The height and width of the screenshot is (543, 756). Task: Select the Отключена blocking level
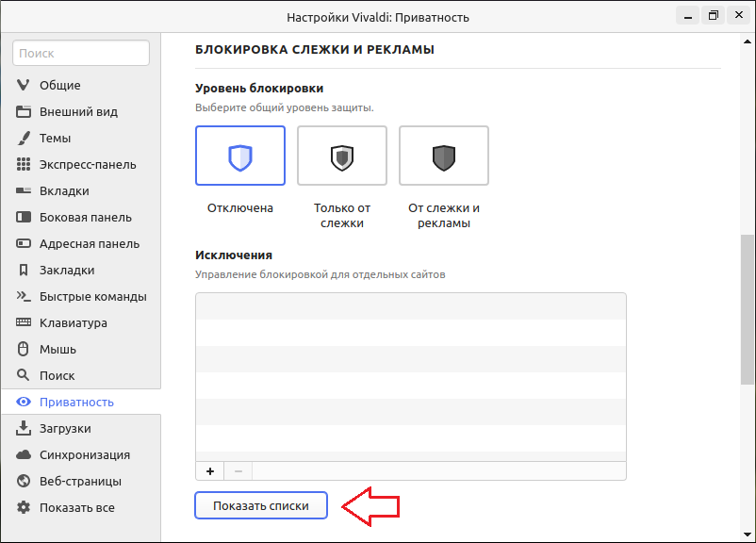pos(240,156)
